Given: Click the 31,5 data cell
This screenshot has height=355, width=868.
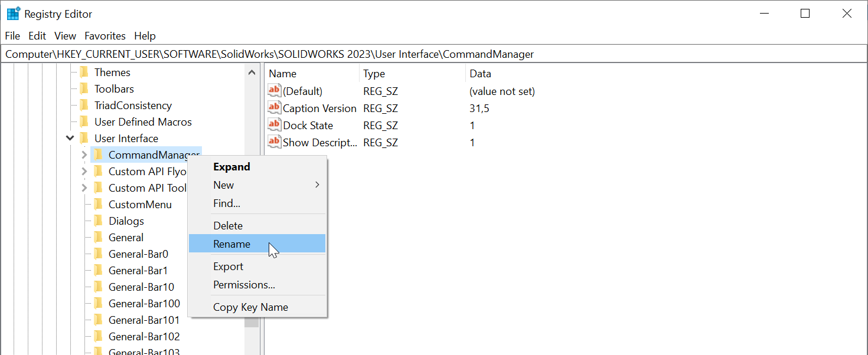Looking at the screenshot, I should point(479,109).
